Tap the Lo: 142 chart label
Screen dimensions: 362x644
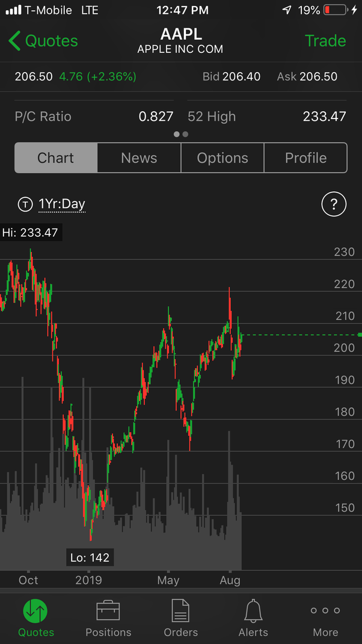click(90, 557)
